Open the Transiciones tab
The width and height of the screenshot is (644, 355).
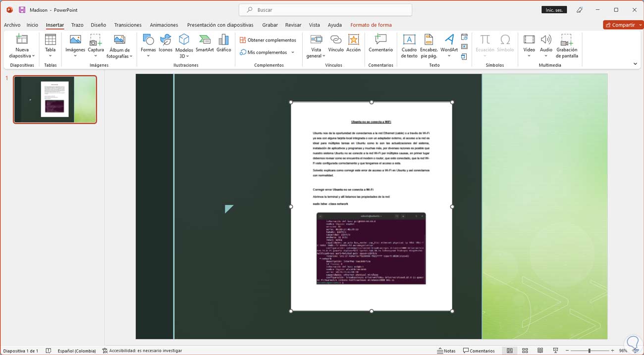click(128, 25)
